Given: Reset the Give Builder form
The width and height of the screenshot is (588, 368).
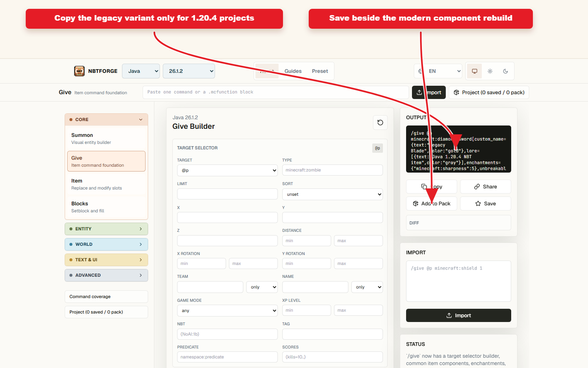Looking at the screenshot, I should pos(380,123).
